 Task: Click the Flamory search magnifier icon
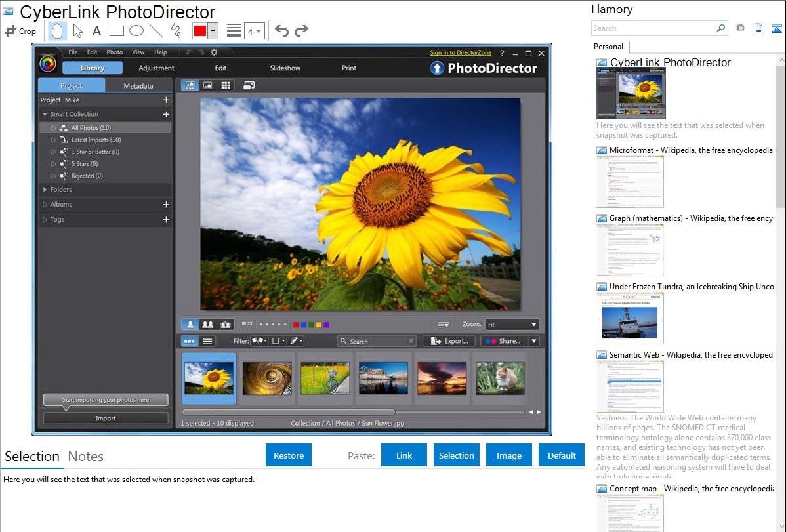coord(720,28)
